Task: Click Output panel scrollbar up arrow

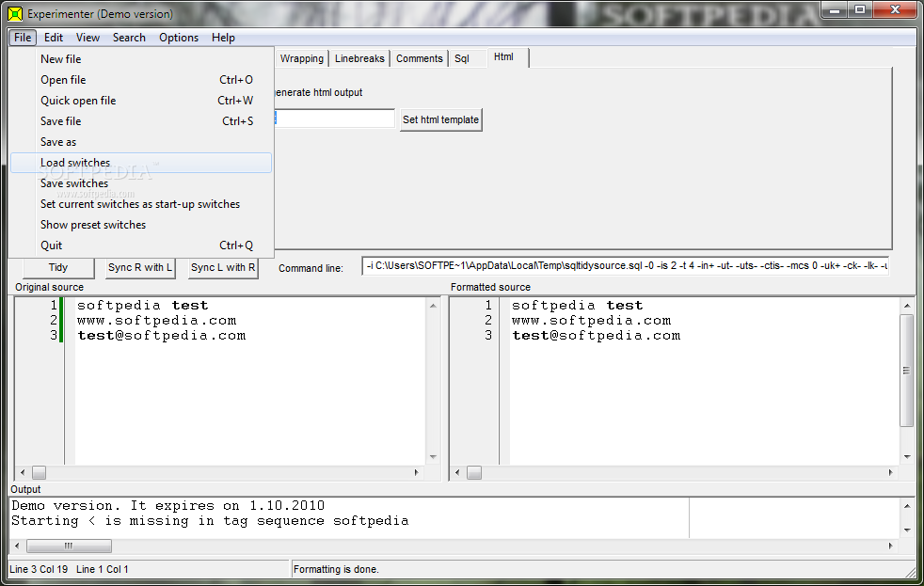Action: pyautogui.click(x=907, y=506)
